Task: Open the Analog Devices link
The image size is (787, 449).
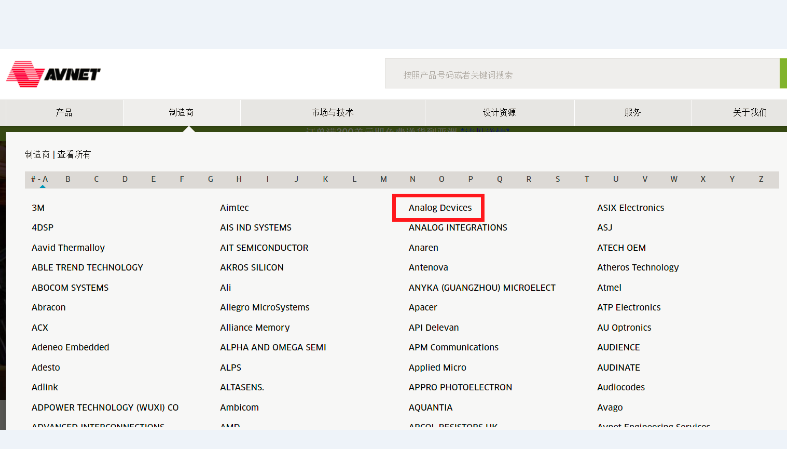Action: [440, 208]
